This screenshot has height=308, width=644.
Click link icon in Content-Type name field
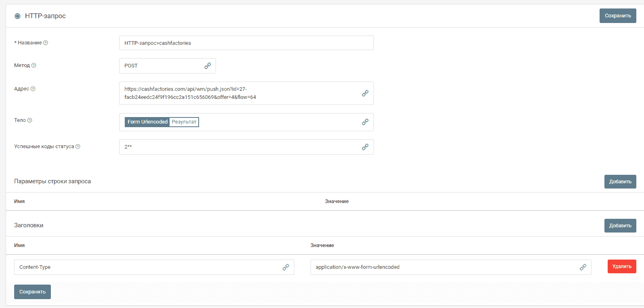tap(285, 267)
